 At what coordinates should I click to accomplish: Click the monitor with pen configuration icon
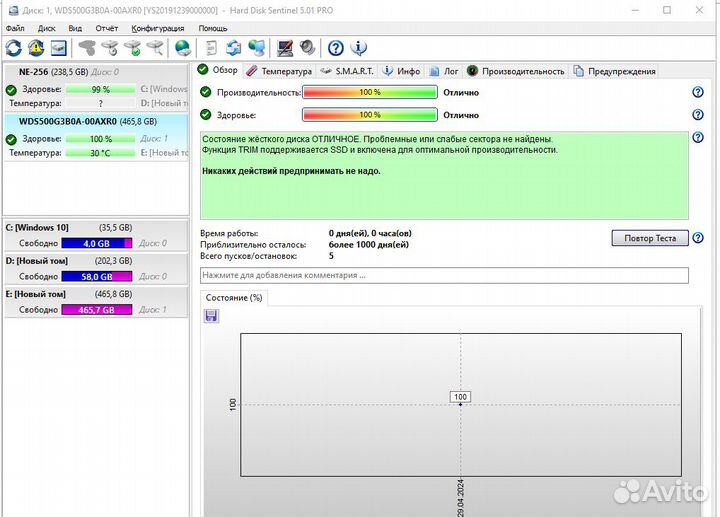[x=285, y=48]
